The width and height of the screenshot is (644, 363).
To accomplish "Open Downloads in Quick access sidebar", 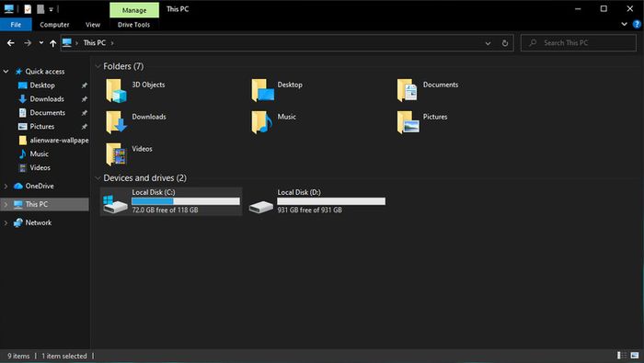I will point(46,99).
